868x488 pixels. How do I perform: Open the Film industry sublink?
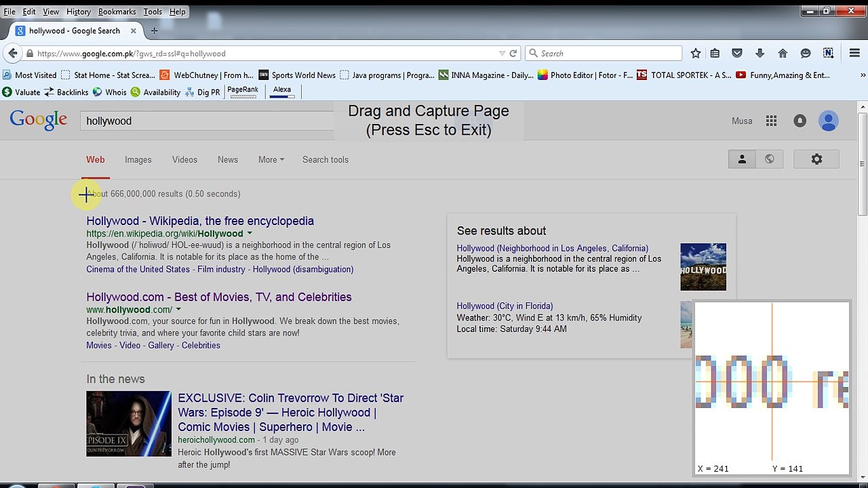[222, 269]
